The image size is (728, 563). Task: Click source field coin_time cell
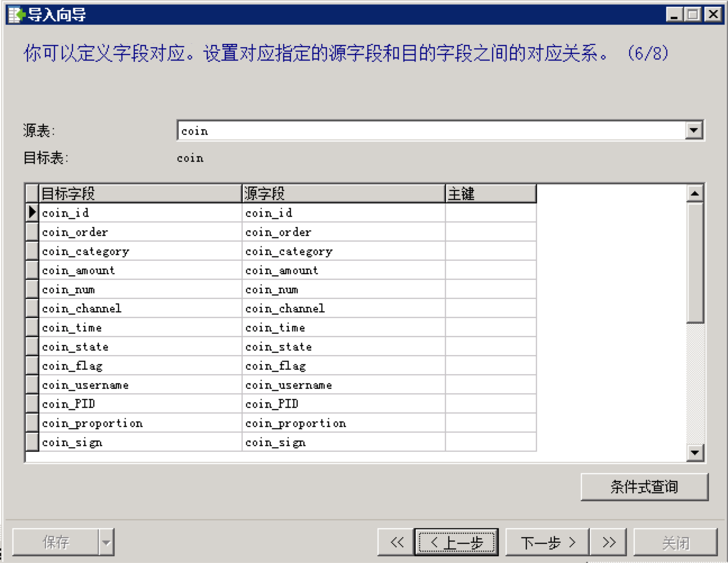pyautogui.click(x=344, y=328)
